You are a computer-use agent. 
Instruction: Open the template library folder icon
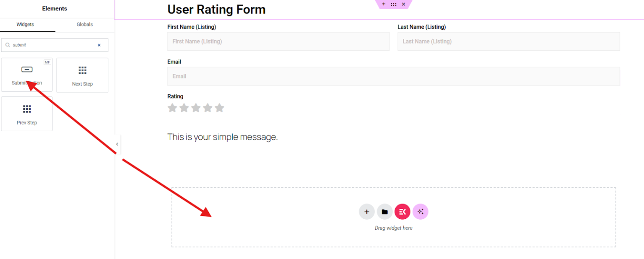385,212
